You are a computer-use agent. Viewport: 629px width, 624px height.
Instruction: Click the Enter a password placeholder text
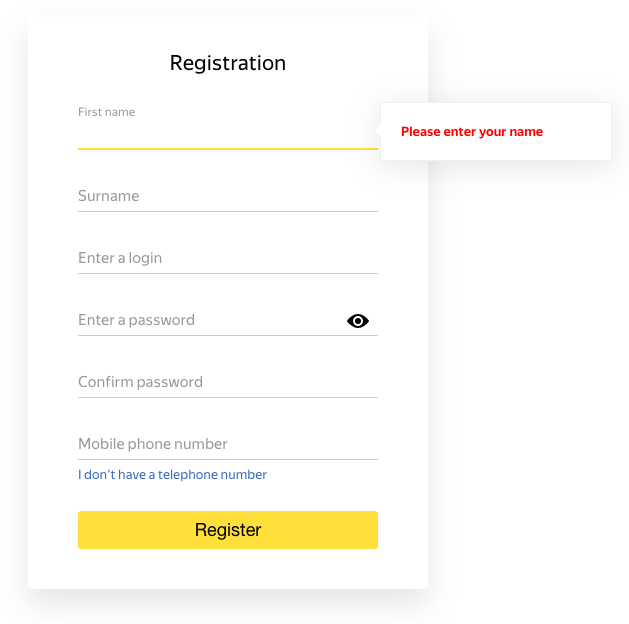(x=136, y=320)
